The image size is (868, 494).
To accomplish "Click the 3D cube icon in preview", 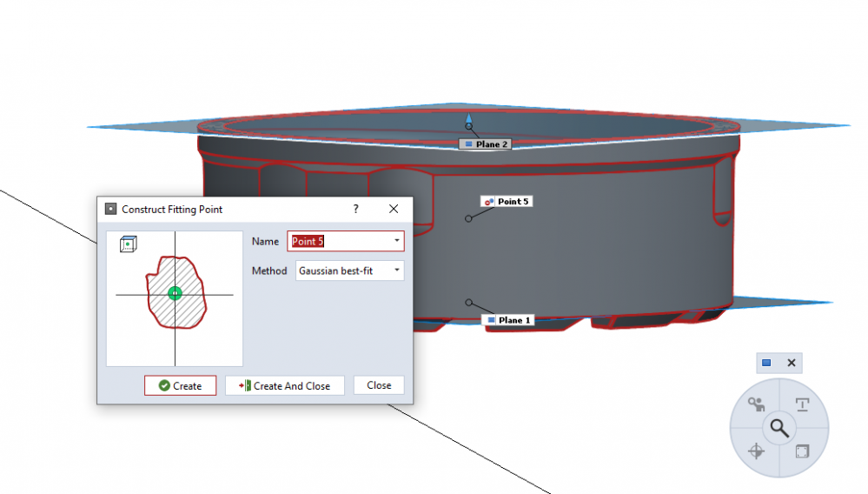I will tap(128, 244).
